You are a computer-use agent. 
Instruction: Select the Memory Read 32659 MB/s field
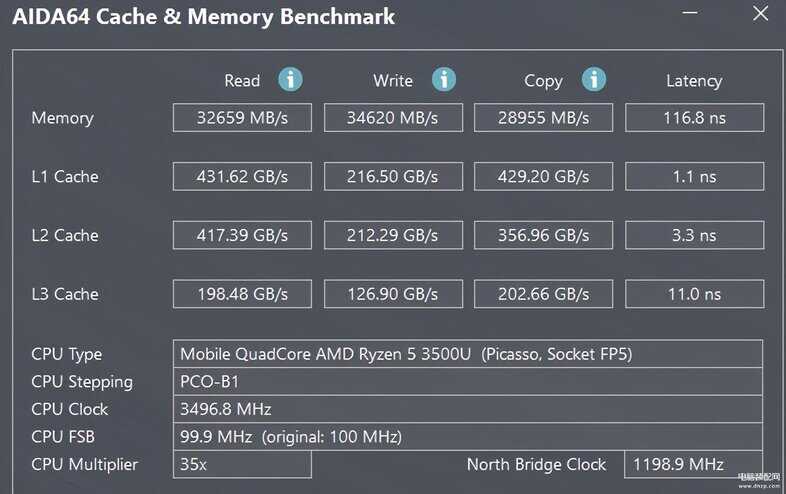click(x=242, y=118)
